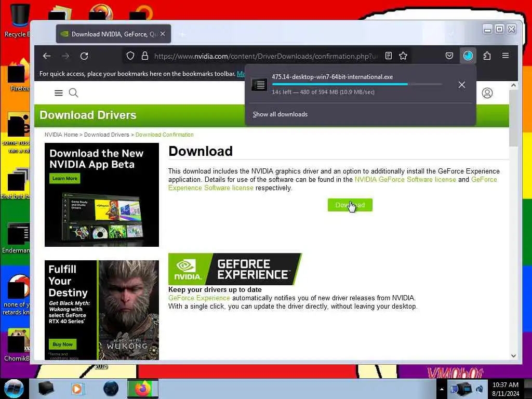Select the ChomikBox desktop icon

click(x=17, y=345)
